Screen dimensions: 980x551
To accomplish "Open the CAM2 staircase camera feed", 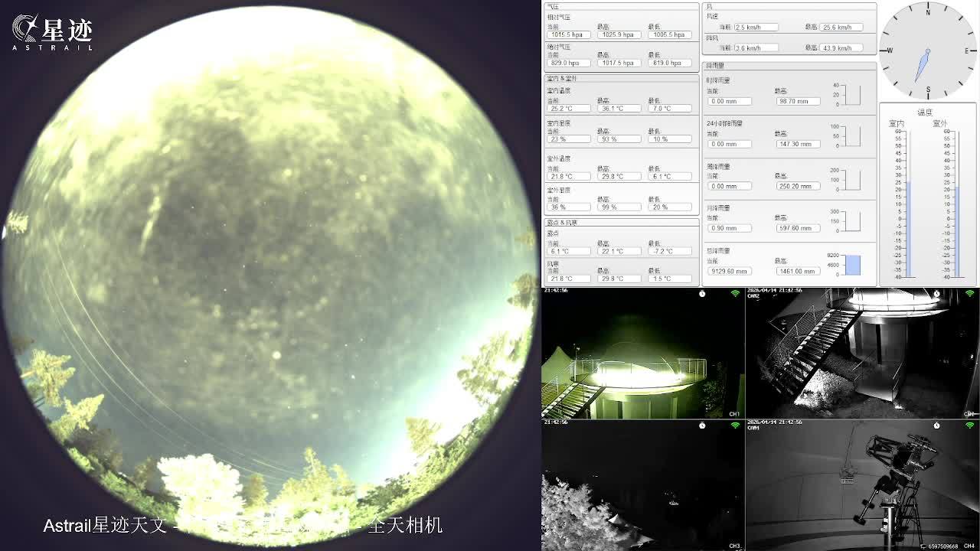I will 863,354.
